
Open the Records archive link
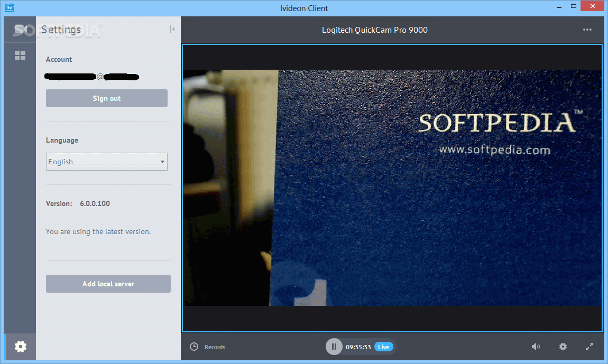click(215, 347)
